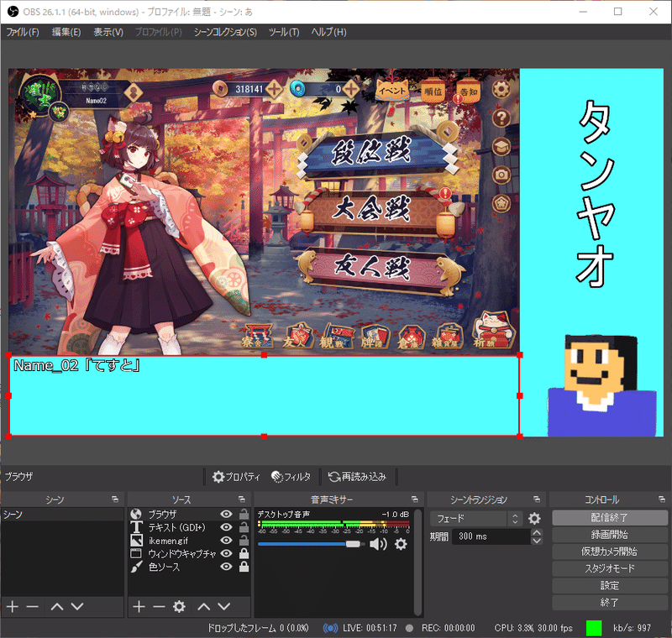Enable スタジオモード
This screenshot has height=638, width=672.
click(610, 568)
